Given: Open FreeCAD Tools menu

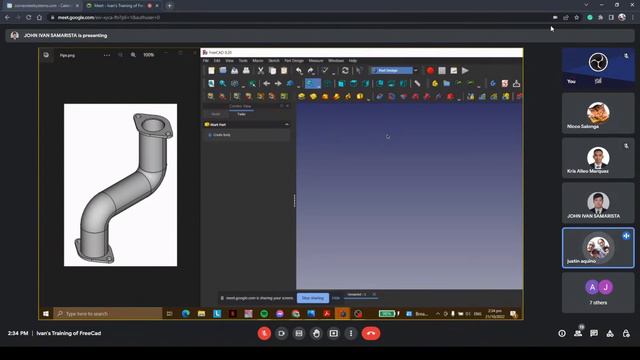Looking at the screenshot, I should pyautogui.click(x=243, y=60).
